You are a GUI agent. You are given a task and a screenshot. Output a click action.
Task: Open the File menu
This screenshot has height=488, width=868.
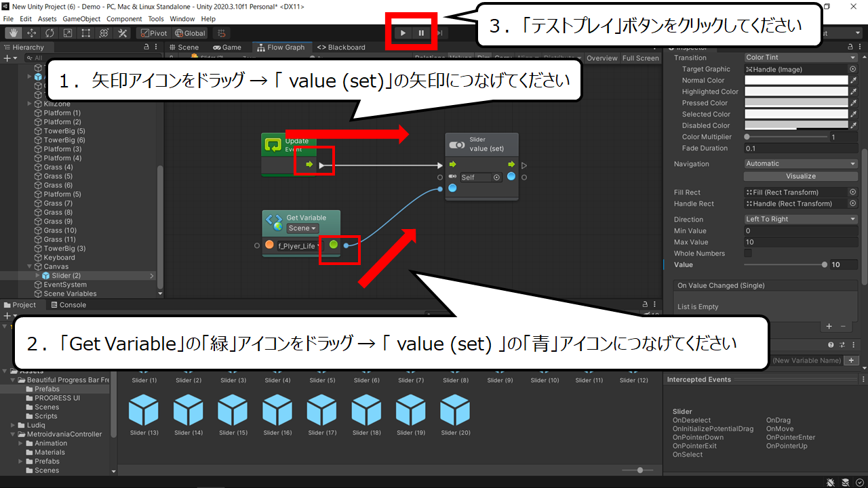(8, 19)
